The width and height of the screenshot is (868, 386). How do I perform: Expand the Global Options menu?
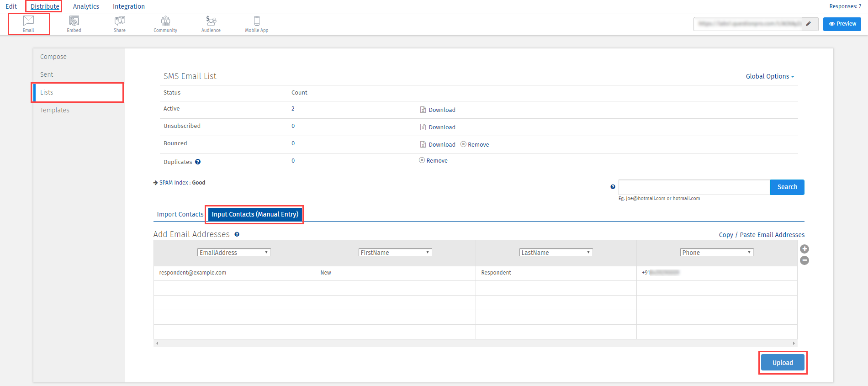(x=770, y=76)
